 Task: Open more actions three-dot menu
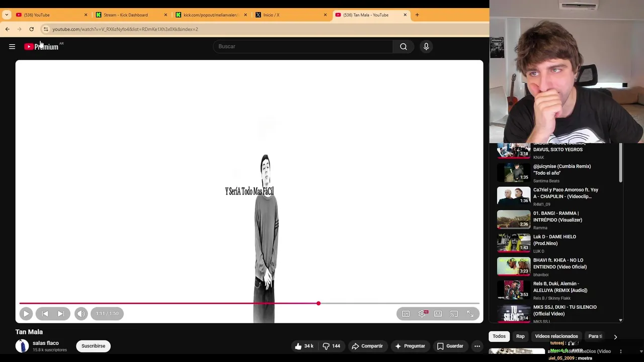point(477,346)
